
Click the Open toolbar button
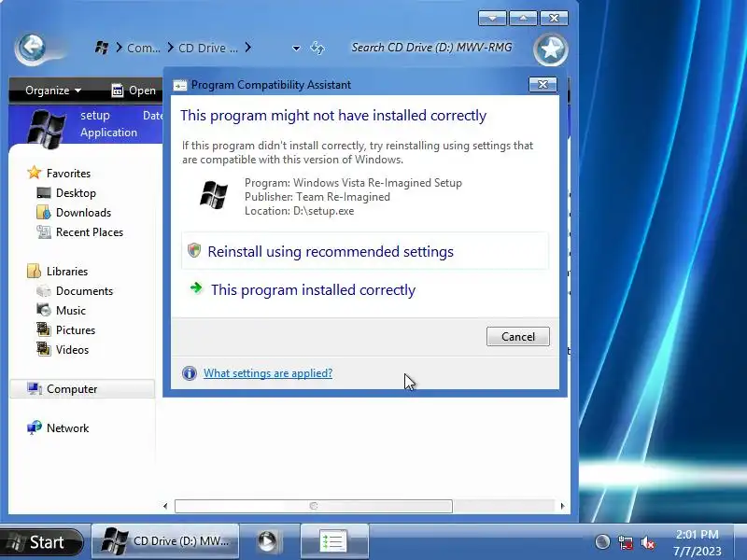pos(134,90)
